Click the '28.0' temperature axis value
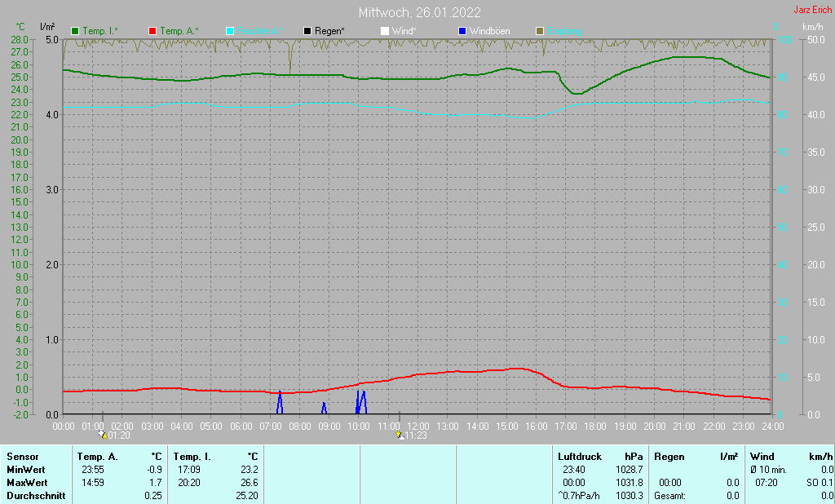This screenshot has height=504, width=835. click(x=20, y=39)
